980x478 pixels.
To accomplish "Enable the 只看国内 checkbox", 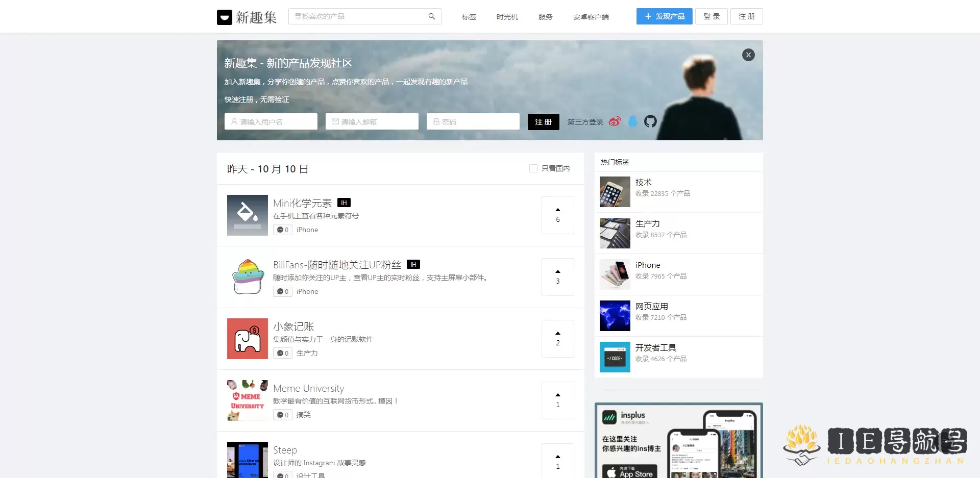I will point(533,168).
